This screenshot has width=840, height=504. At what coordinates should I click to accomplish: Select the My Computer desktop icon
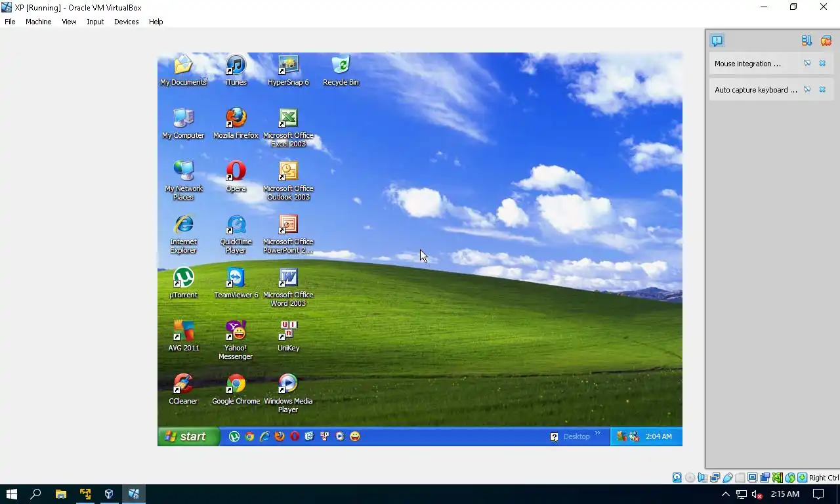[x=183, y=123]
